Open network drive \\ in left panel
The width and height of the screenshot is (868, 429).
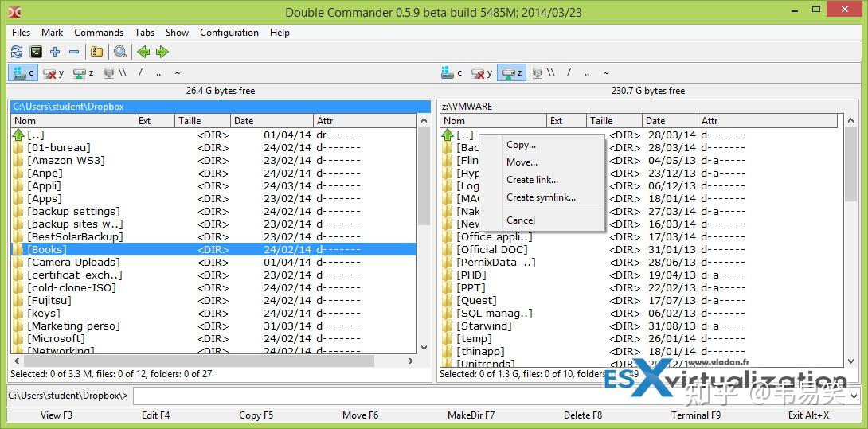coord(115,72)
